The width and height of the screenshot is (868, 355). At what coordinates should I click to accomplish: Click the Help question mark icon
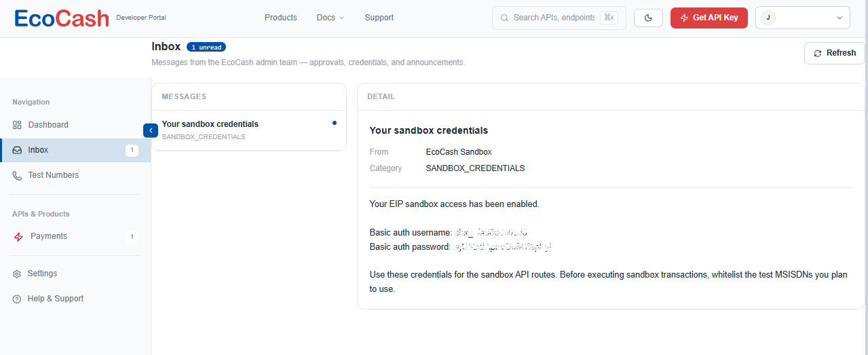(17, 299)
